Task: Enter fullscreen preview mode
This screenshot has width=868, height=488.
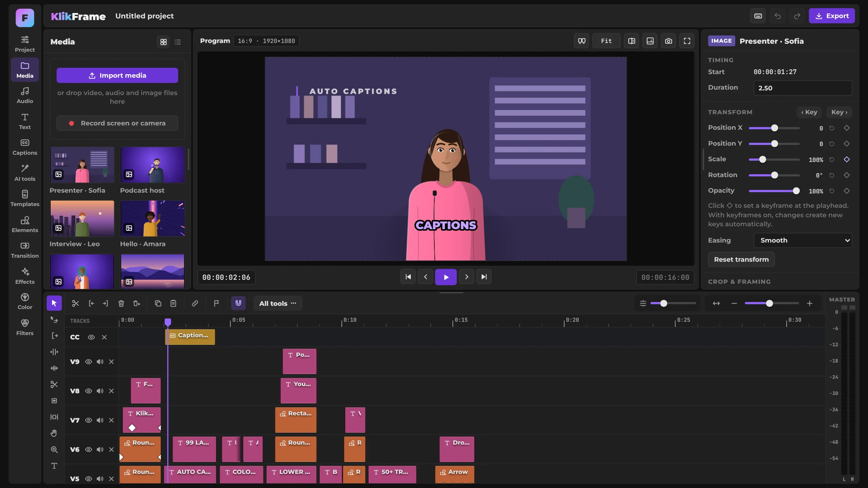Action: pos(687,41)
